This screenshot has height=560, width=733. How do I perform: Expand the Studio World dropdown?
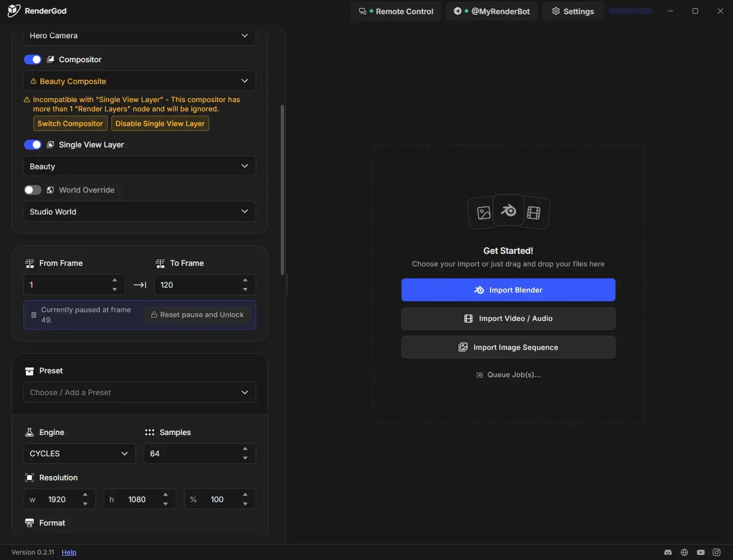point(140,212)
